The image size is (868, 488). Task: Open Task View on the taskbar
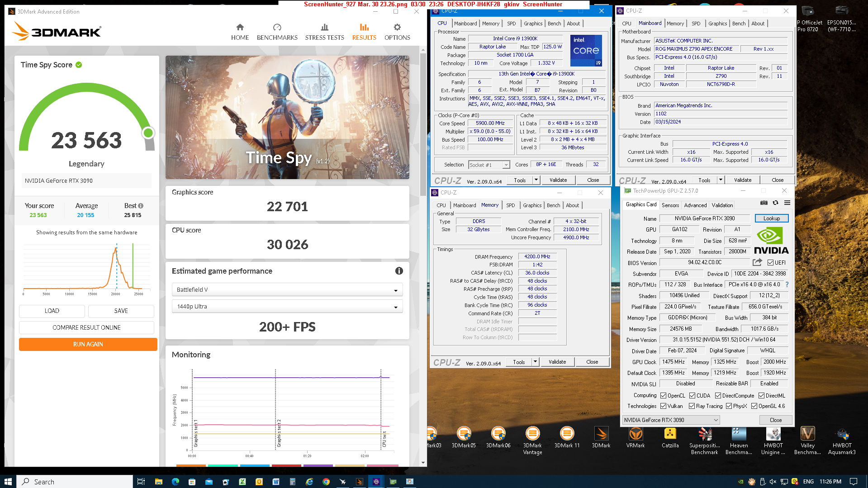[x=141, y=482]
